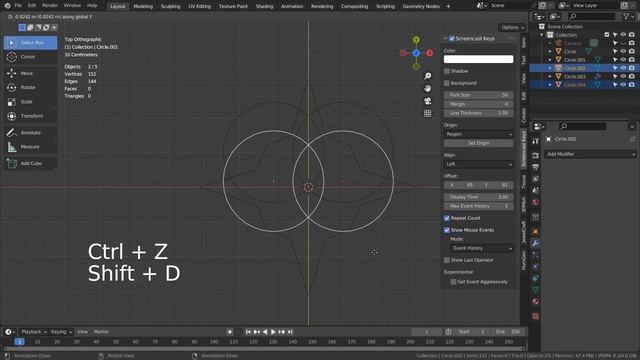Open the viewport Options dropdown

point(512,27)
